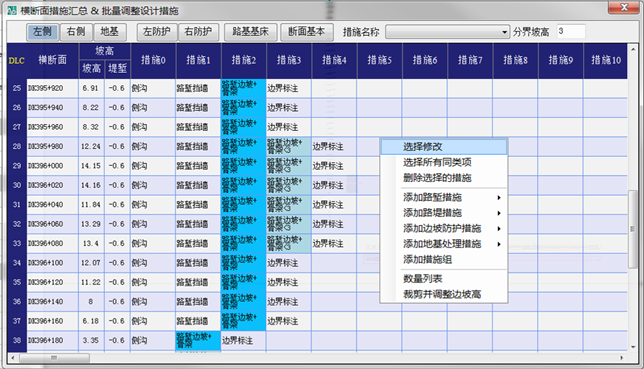The width and height of the screenshot is (644, 369).
Task: Choose 选择所有同类项 in the context menu
Action: pyautogui.click(x=444, y=162)
